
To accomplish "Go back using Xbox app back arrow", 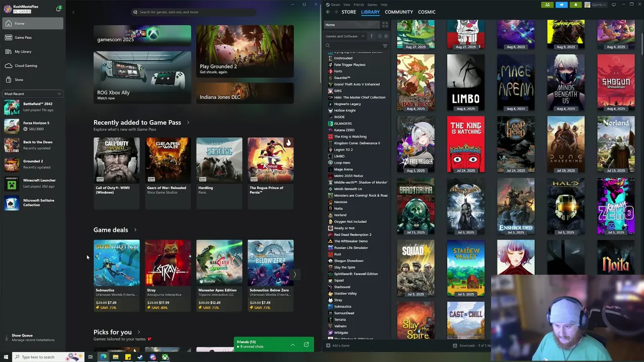I will pyautogui.click(x=73, y=12).
